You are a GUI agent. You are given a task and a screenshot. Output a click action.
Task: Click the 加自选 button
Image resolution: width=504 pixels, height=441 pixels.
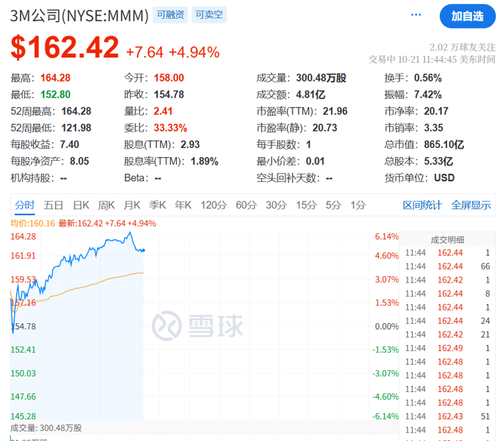467,16
